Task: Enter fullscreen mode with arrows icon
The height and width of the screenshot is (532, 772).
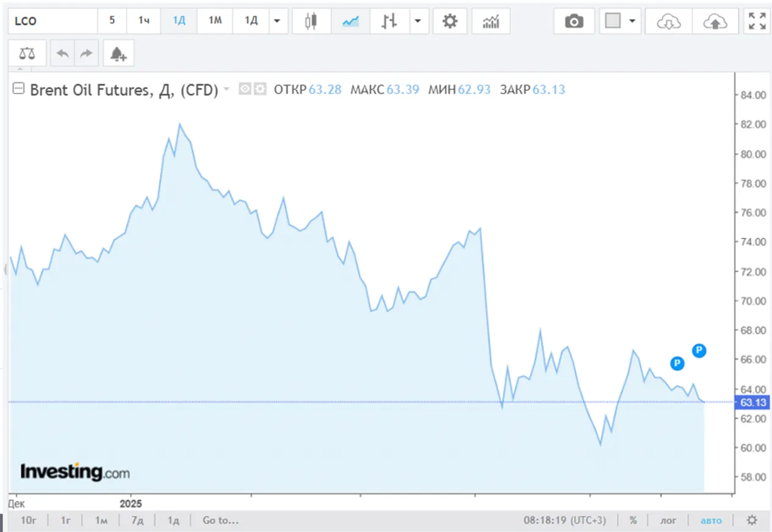Action: tap(757, 21)
